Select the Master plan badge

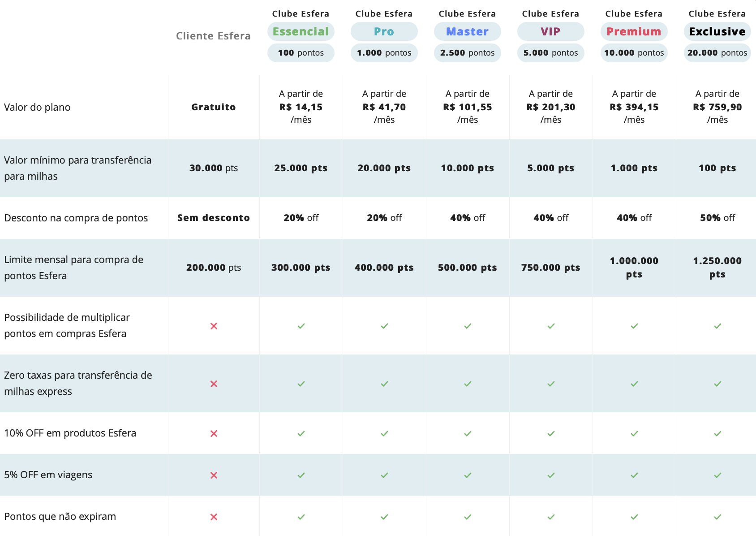coord(468,31)
